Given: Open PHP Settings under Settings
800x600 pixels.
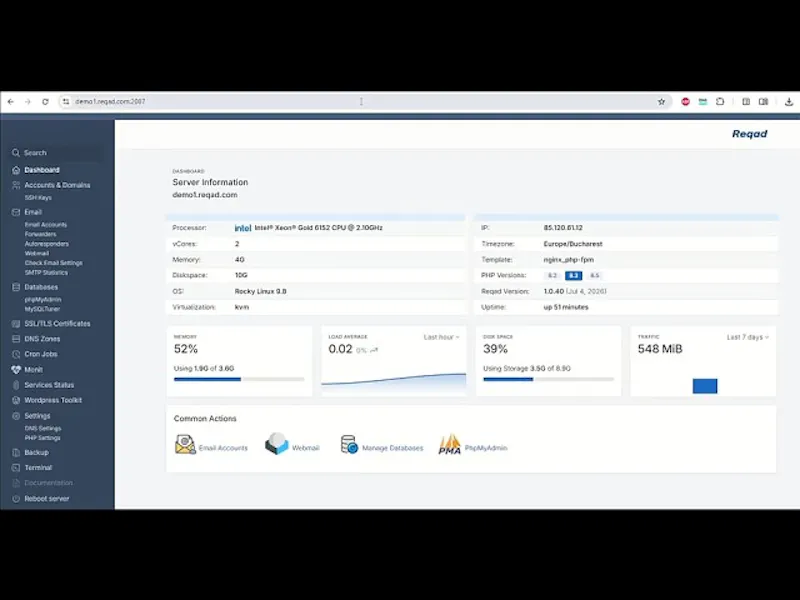Looking at the screenshot, I should click(42, 438).
